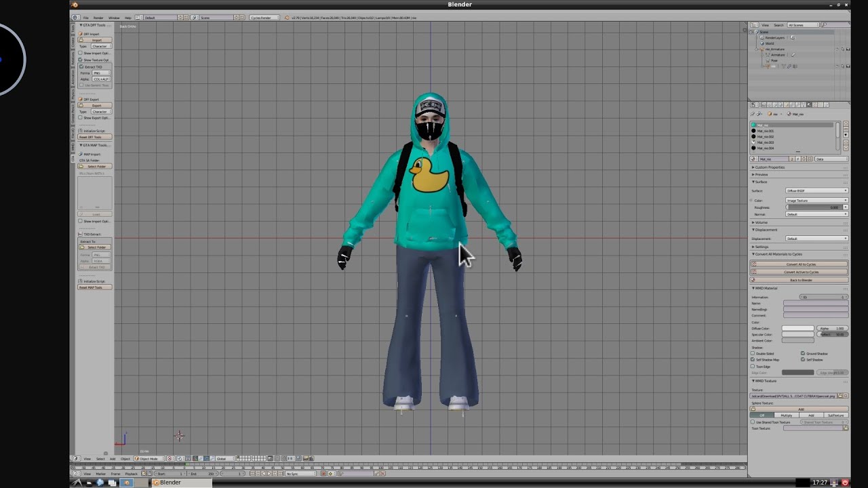The height and width of the screenshot is (488, 868).
Task: Click the MMD material Name field
Action: point(816,303)
